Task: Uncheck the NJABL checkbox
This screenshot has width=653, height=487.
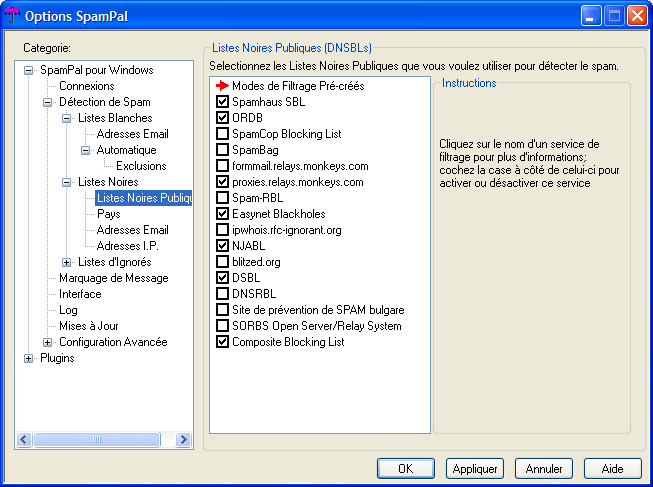Action: 222,246
